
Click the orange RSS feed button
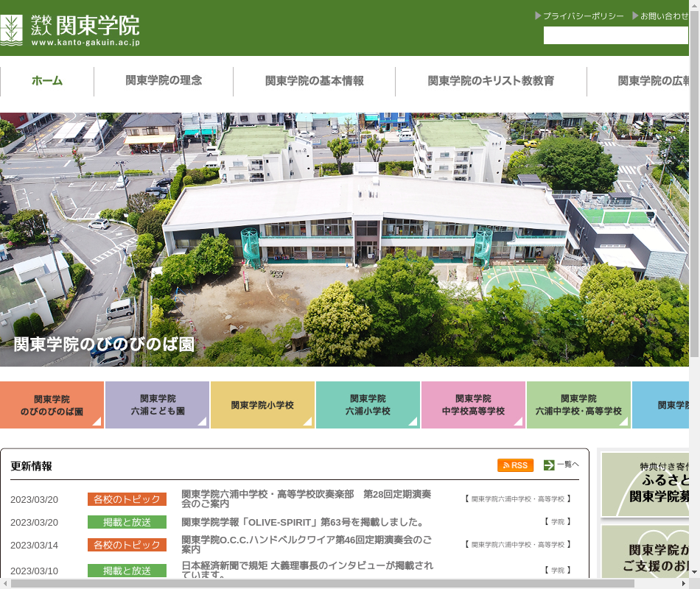(516, 465)
